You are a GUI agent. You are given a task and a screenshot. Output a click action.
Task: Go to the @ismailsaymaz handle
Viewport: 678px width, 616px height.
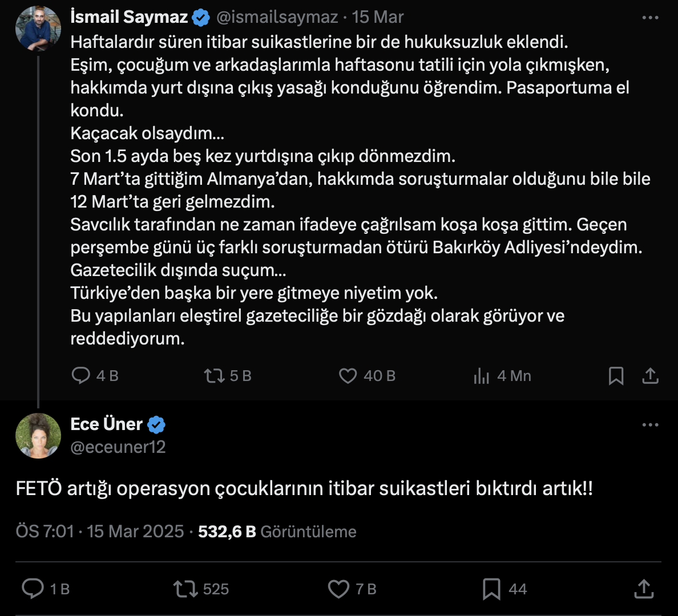[x=277, y=17]
